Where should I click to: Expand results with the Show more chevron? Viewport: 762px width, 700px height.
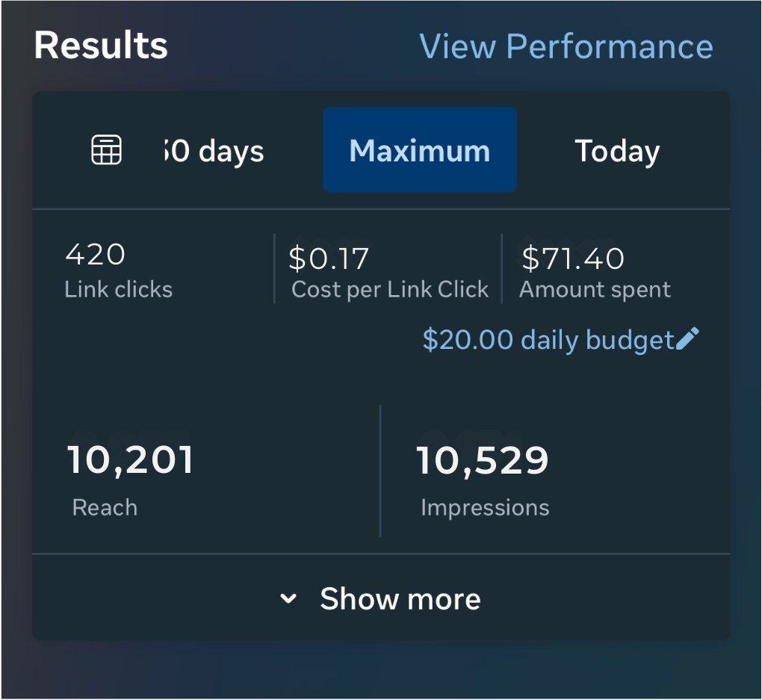coord(288,598)
